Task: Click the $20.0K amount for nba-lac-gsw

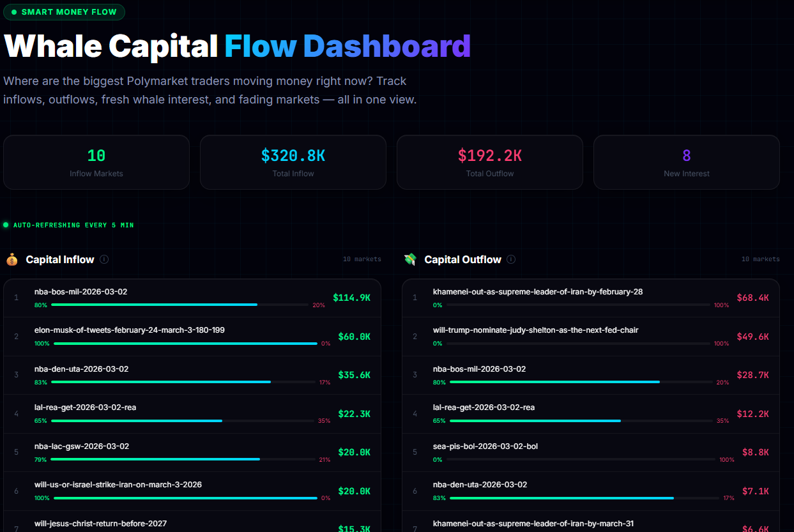Action: coord(355,452)
